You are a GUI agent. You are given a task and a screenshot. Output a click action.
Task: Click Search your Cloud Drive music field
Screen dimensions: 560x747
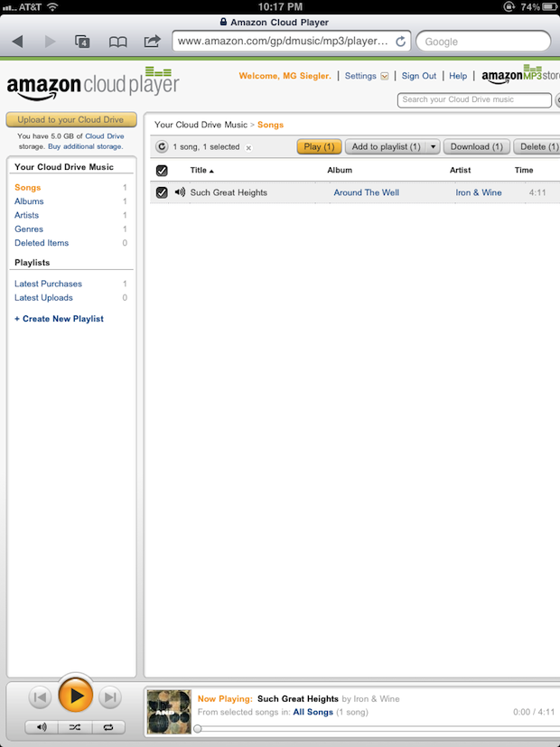(474, 99)
